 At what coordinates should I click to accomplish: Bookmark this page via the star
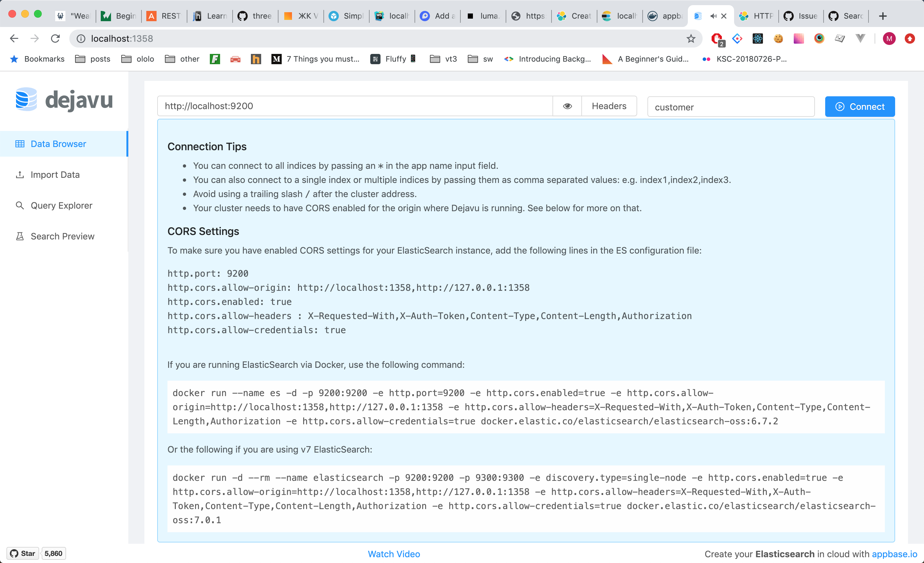coord(691,38)
